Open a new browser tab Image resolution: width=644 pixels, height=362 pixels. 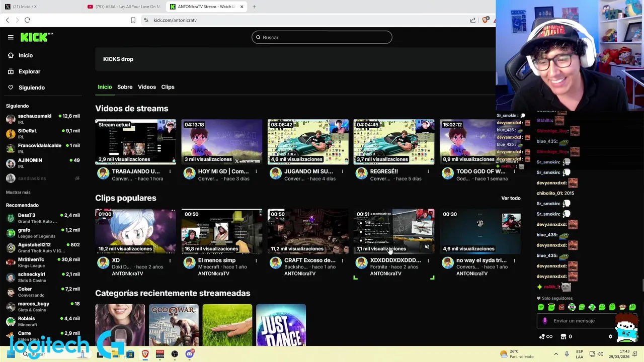(254, 7)
